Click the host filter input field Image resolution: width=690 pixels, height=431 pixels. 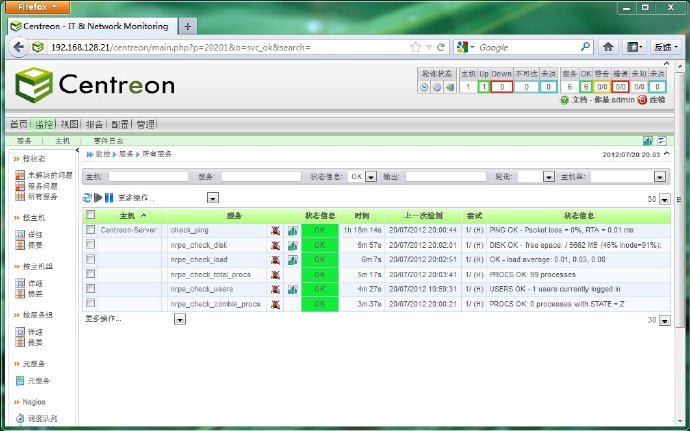tap(148, 177)
